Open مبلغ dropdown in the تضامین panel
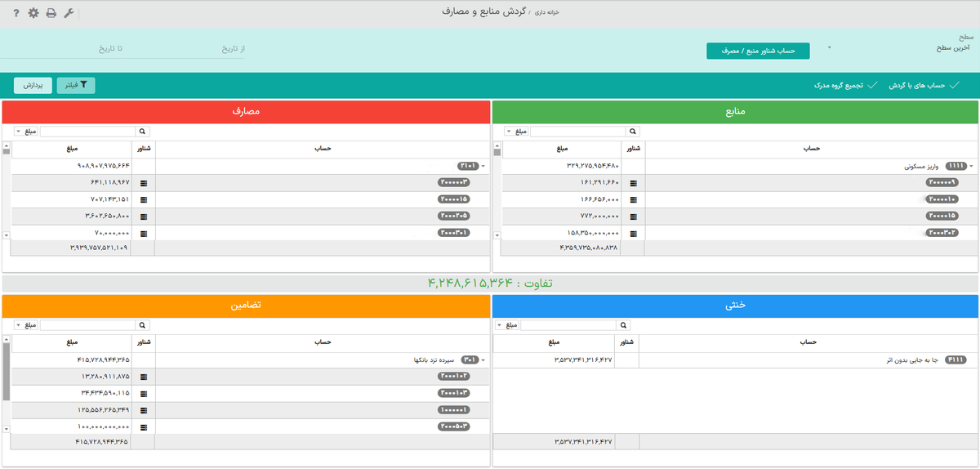The image size is (980, 469). 24,325
